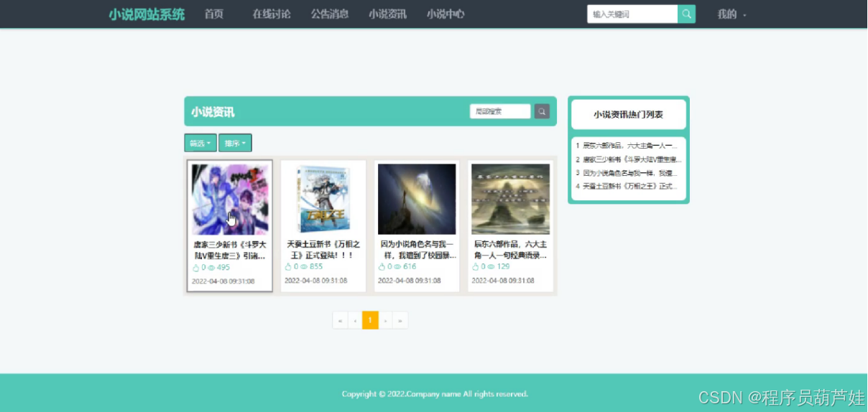
Task: Click the view count 495
Action: [223, 268]
